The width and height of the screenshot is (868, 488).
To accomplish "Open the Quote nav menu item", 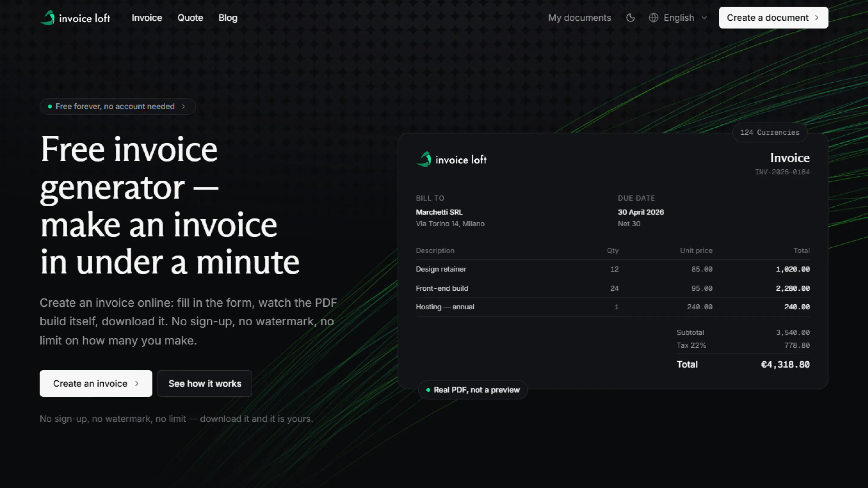I will pyautogui.click(x=190, y=17).
